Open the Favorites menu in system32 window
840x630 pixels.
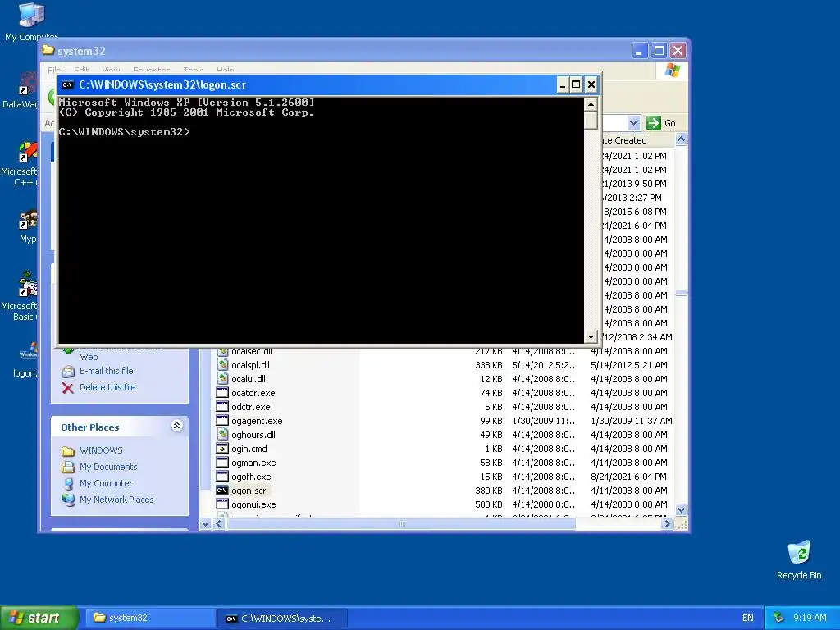pyautogui.click(x=152, y=71)
